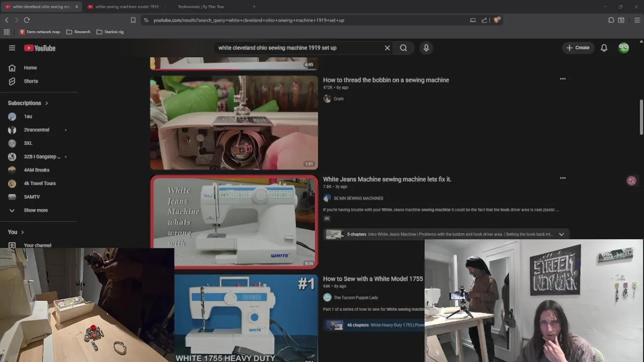The height and width of the screenshot is (362, 644).
Task: Click the address bar URL
Action: coord(249,20)
